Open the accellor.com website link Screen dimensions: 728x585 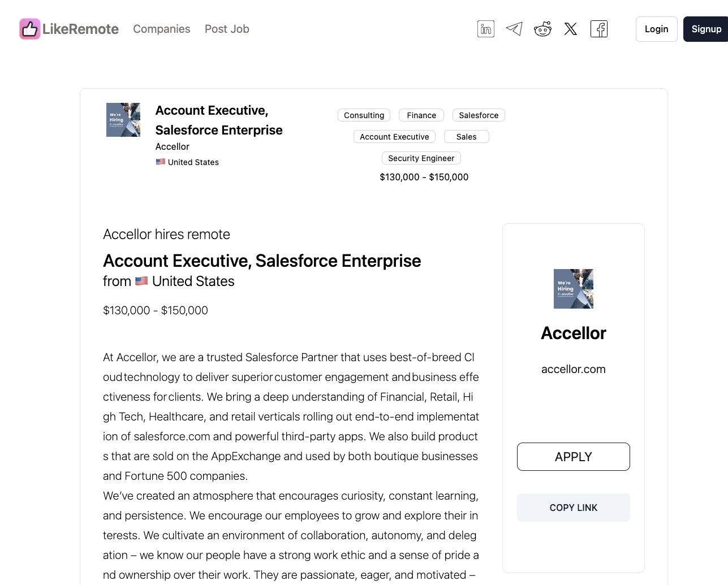(x=574, y=369)
